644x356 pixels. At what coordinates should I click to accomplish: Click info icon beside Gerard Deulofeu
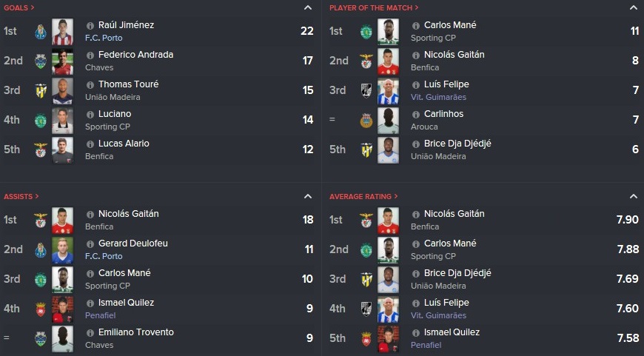[x=90, y=244]
